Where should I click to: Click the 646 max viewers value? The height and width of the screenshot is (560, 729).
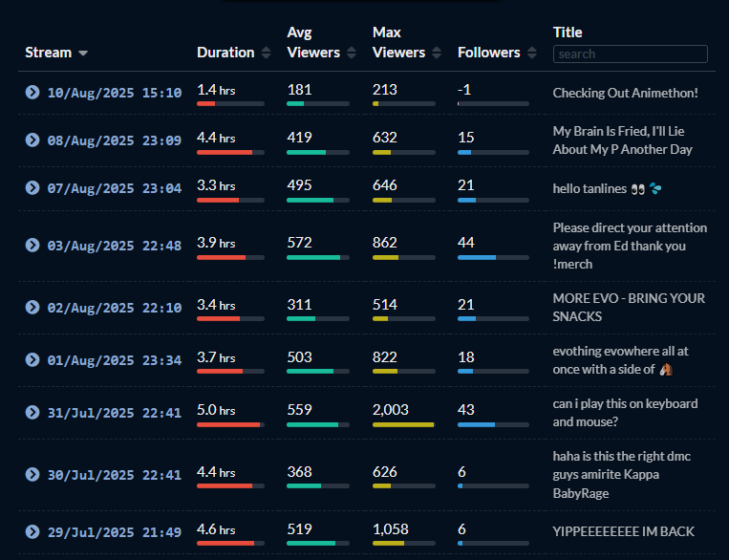pyautogui.click(x=384, y=185)
